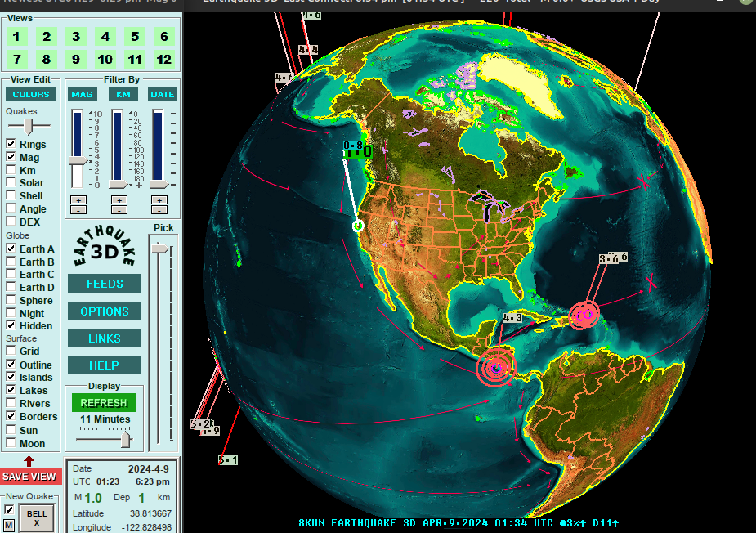The width and height of the screenshot is (756, 533).
Task: Click the refresh interval slider handle
Action: pos(126,440)
